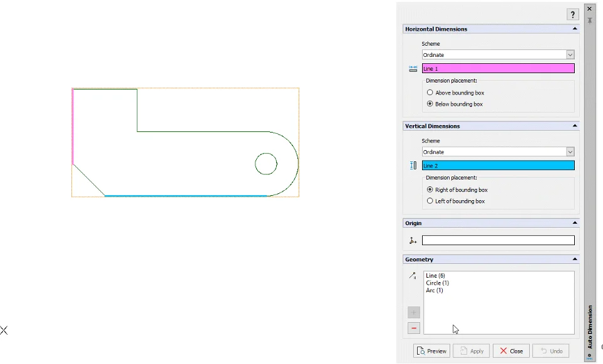The width and height of the screenshot is (603, 364).
Task: Click the geometry selection icon
Action: pos(413,276)
